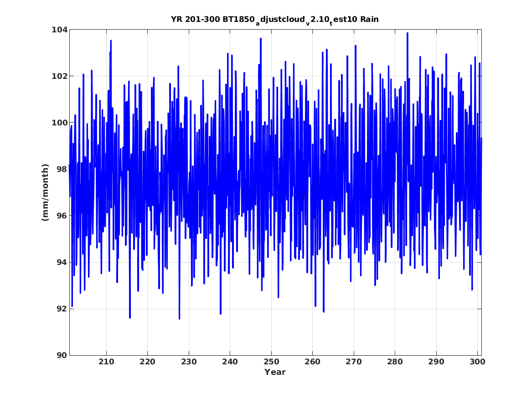Click x-axis tick label 240
Viewport: 532px width, 399px height.
[x=230, y=362]
